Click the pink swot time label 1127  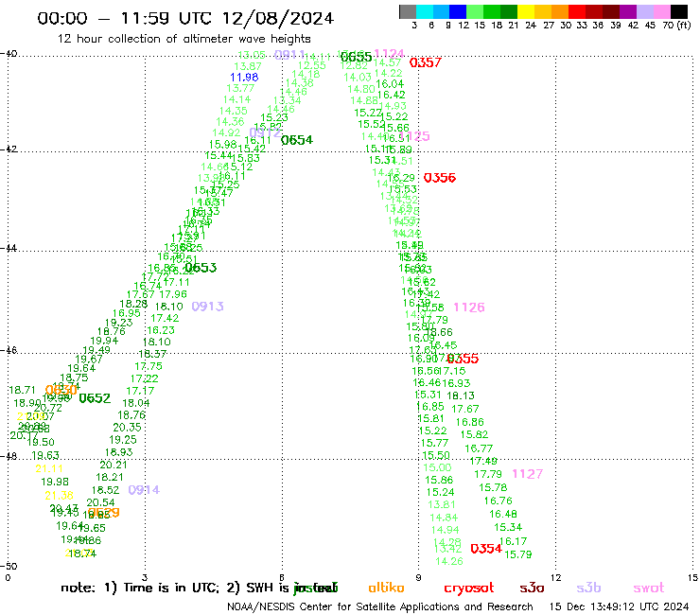click(x=527, y=474)
